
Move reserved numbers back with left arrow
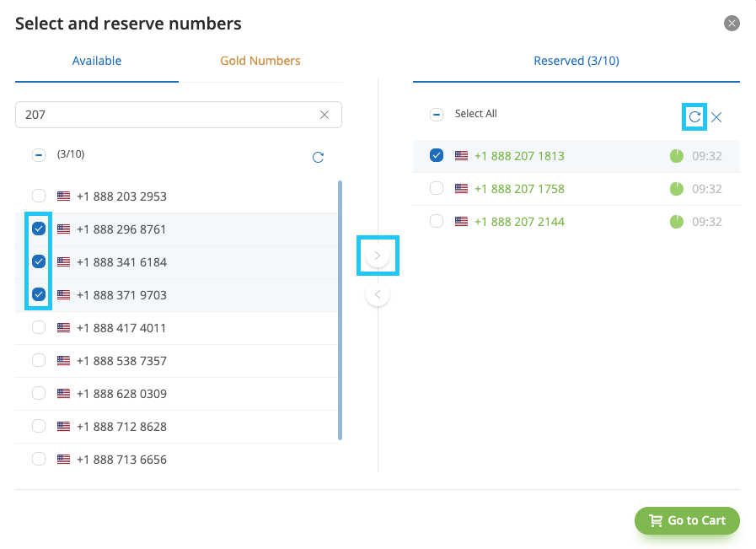point(378,294)
